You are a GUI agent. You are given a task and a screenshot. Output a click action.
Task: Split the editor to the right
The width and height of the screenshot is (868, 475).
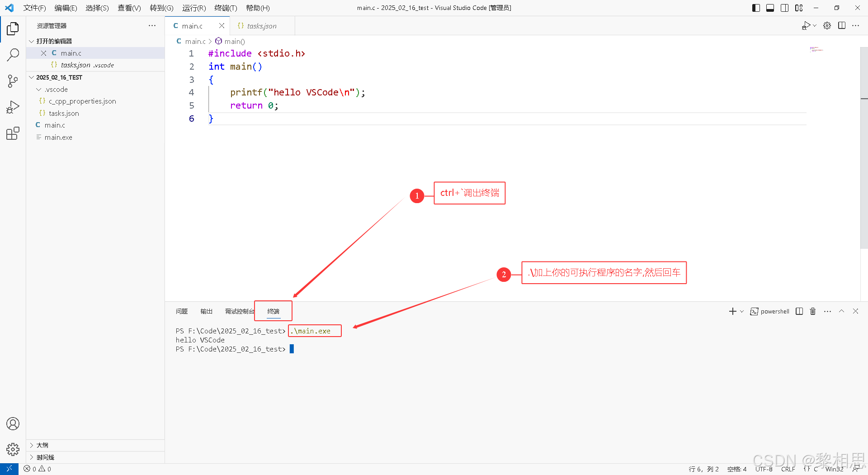[842, 26]
